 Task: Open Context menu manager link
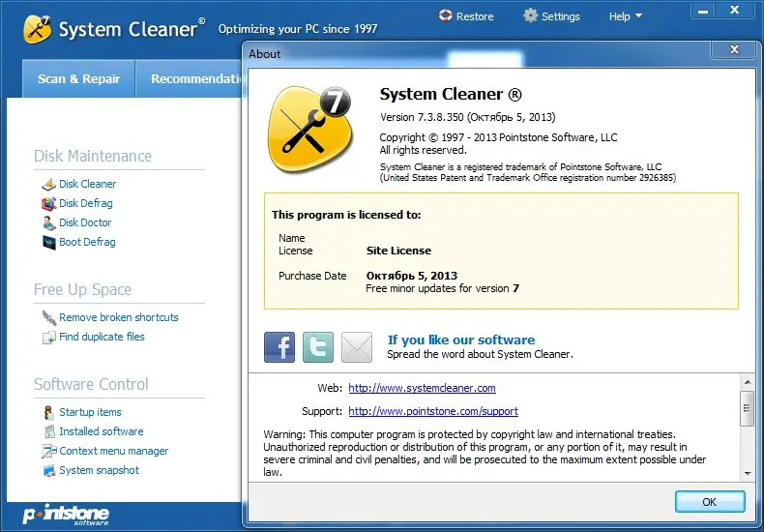[113, 451]
